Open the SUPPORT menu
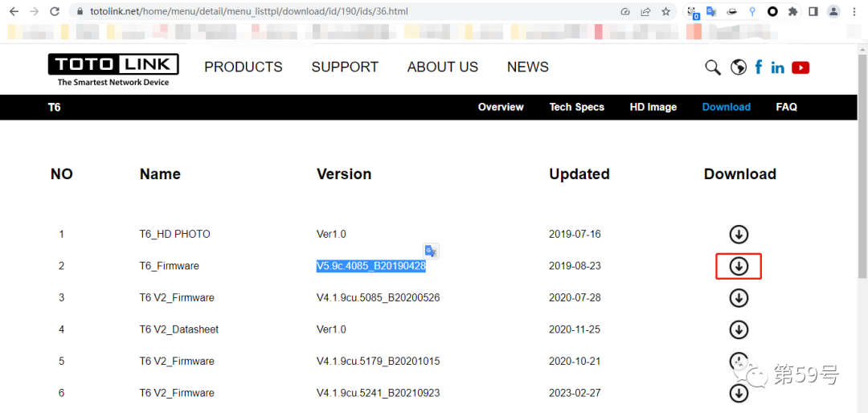Image resolution: width=868 pixels, height=413 pixels. (345, 67)
